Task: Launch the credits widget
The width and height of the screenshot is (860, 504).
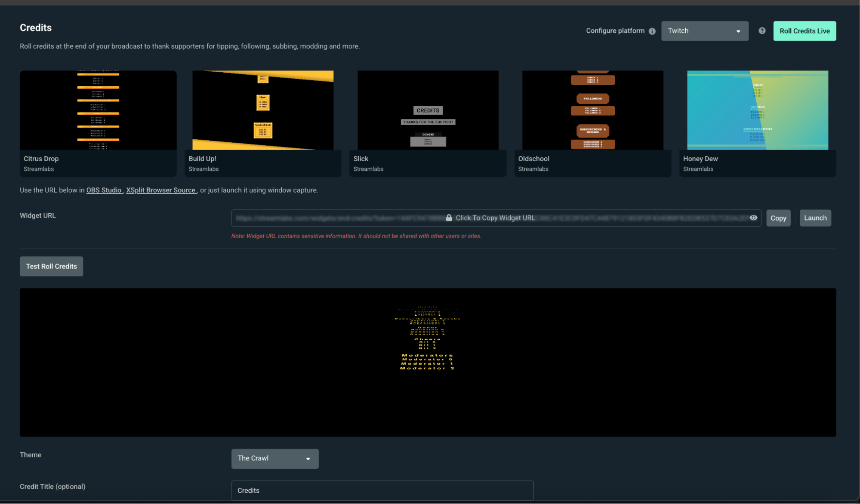Action: pos(815,218)
